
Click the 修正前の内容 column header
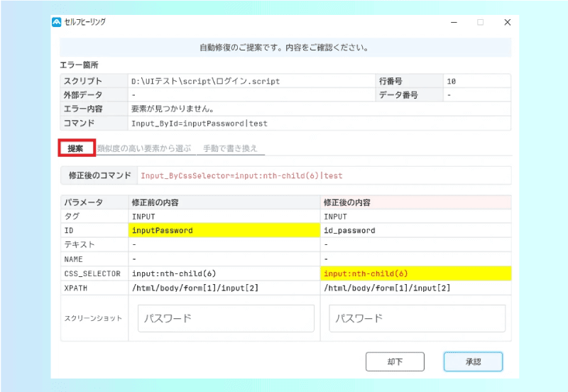coord(224,202)
